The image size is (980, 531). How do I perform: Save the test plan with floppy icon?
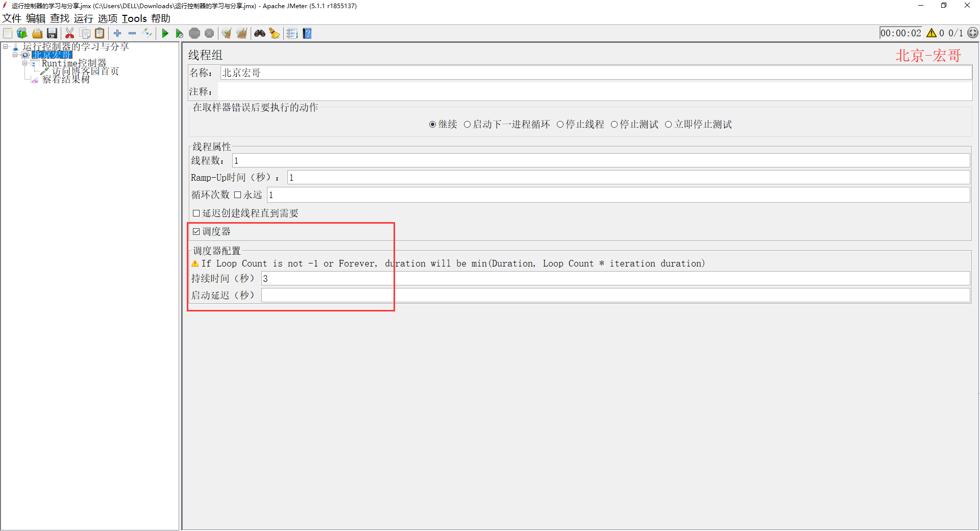click(52, 33)
